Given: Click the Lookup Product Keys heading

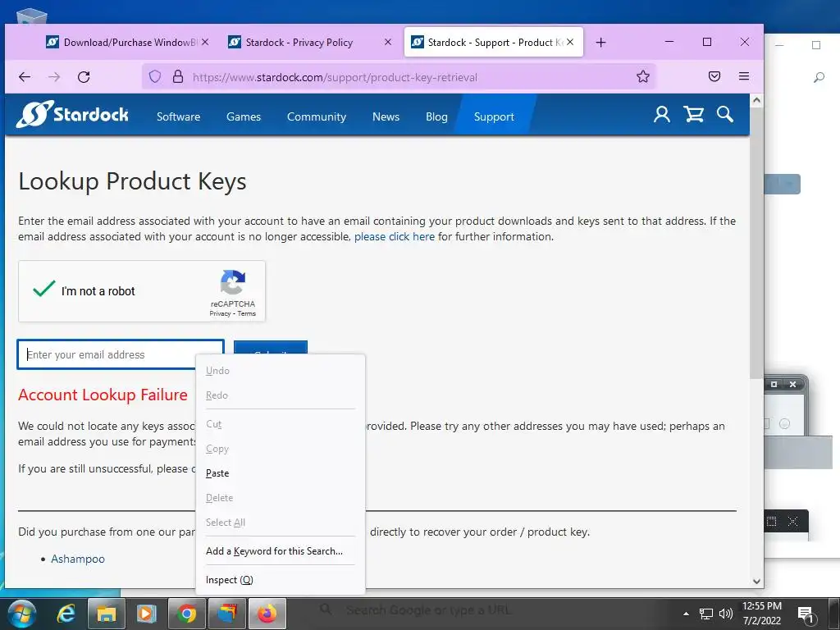Looking at the screenshot, I should tap(132, 181).
